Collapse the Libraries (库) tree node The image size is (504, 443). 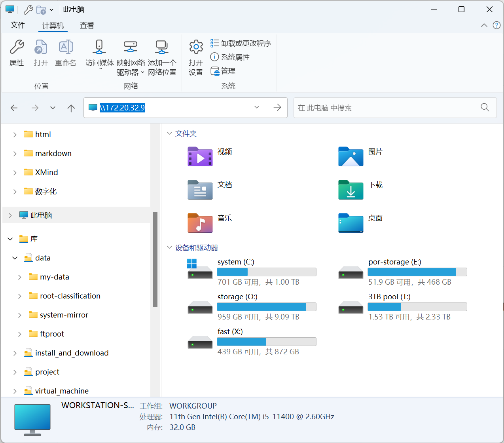[x=10, y=239]
